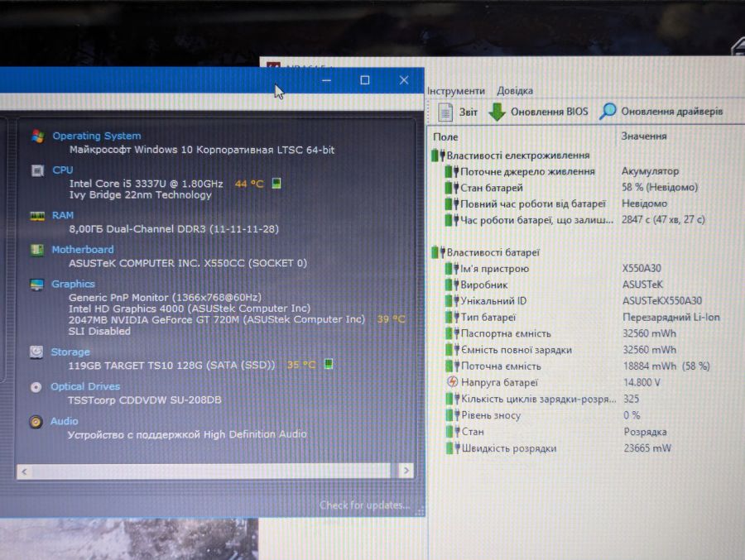745x560 pixels.
Task: Click the Audio speaker icon
Action: click(36, 422)
